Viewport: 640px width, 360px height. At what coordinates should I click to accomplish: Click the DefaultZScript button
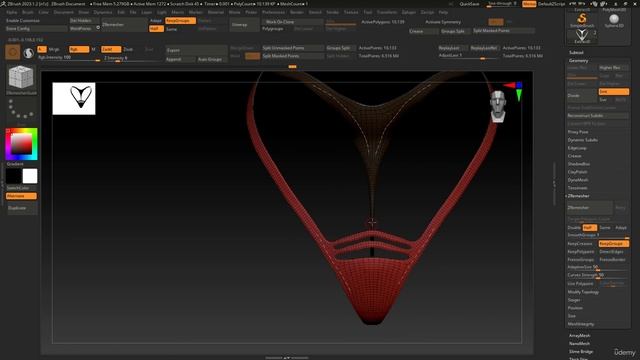551,4
